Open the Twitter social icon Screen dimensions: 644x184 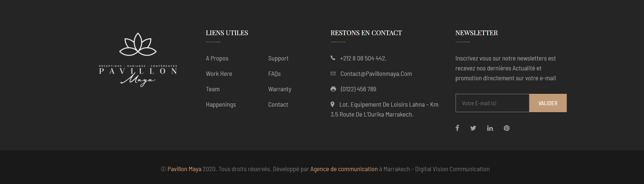473,128
